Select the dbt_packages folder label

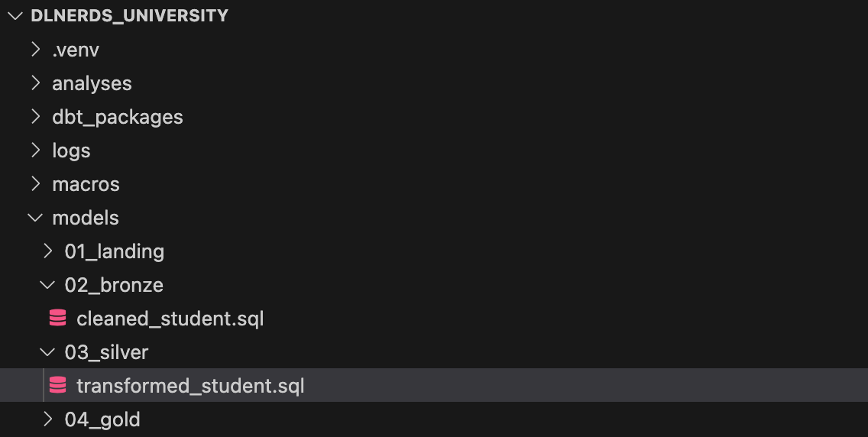[x=118, y=117]
